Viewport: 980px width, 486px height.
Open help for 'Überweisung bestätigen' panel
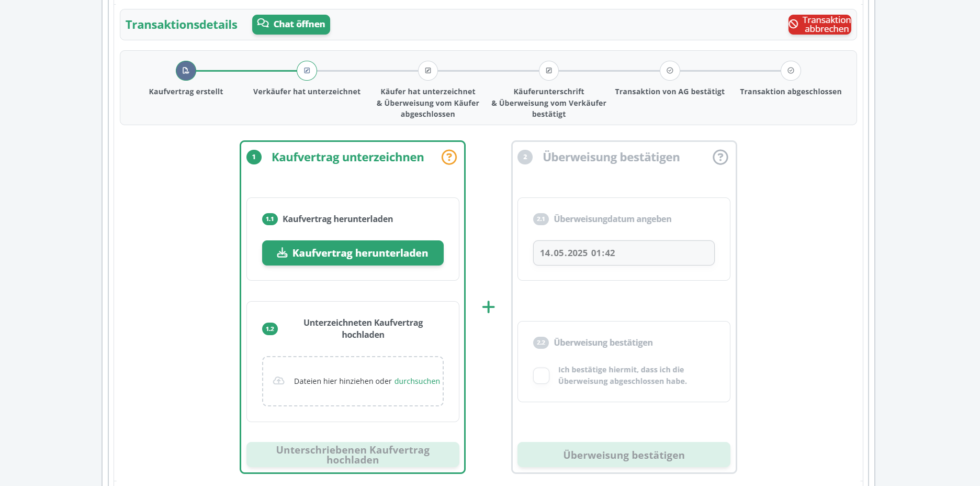pyautogui.click(x=720, y=157)
